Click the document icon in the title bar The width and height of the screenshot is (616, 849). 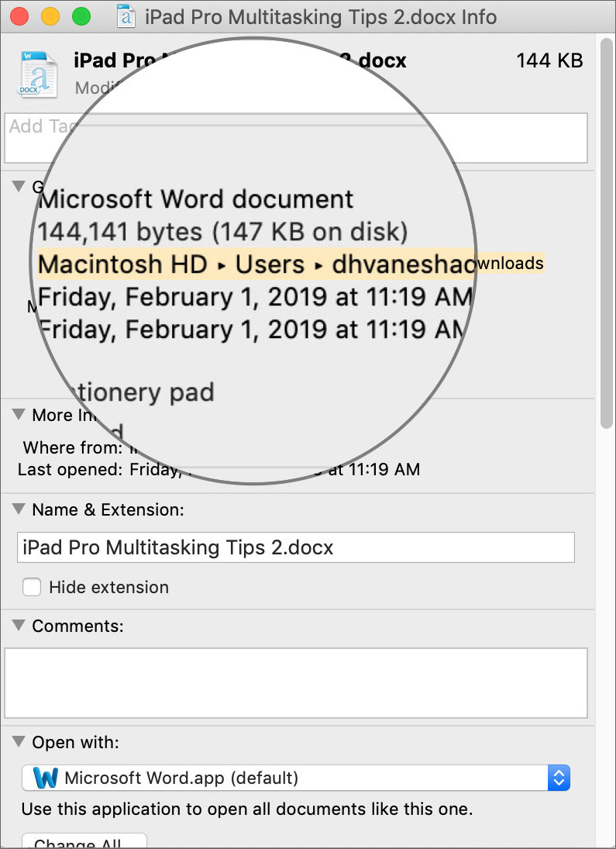click(x=126, y=16)
